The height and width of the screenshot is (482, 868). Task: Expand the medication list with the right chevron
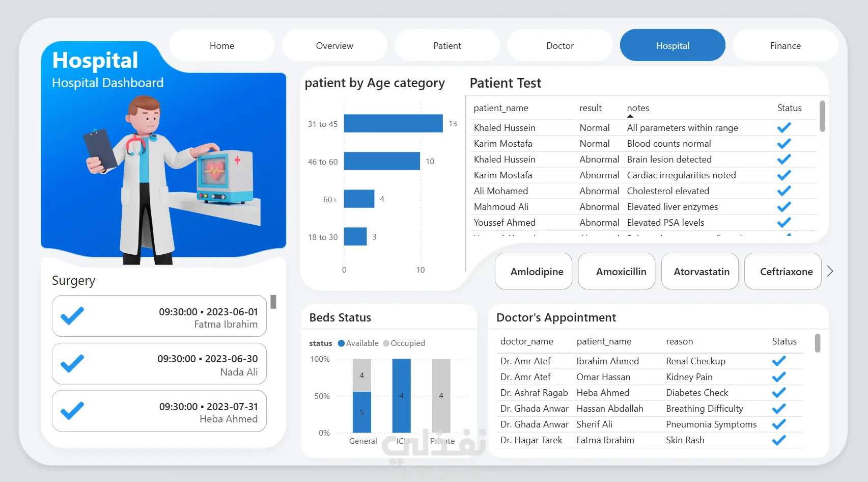click(830, 271)
